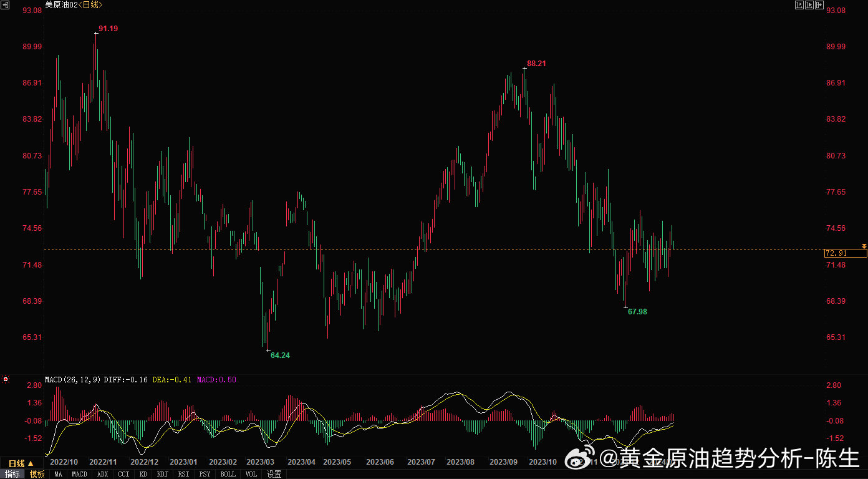Image resolution: width=868 pixels, height=479 pixels.
Task: Click the 2023/01 date label
Action: 183,462
